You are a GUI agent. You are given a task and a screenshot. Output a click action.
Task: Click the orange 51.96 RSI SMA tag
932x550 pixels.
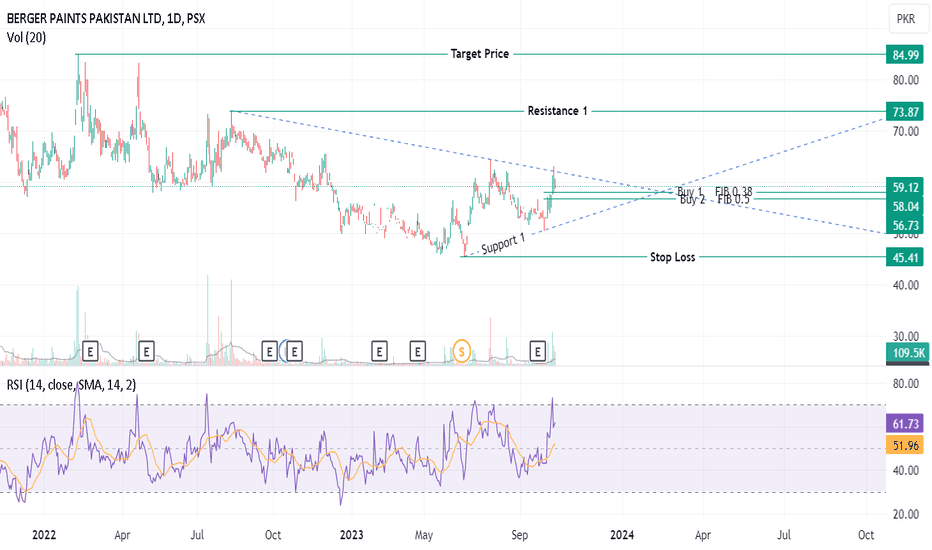(x=905, y=445)
